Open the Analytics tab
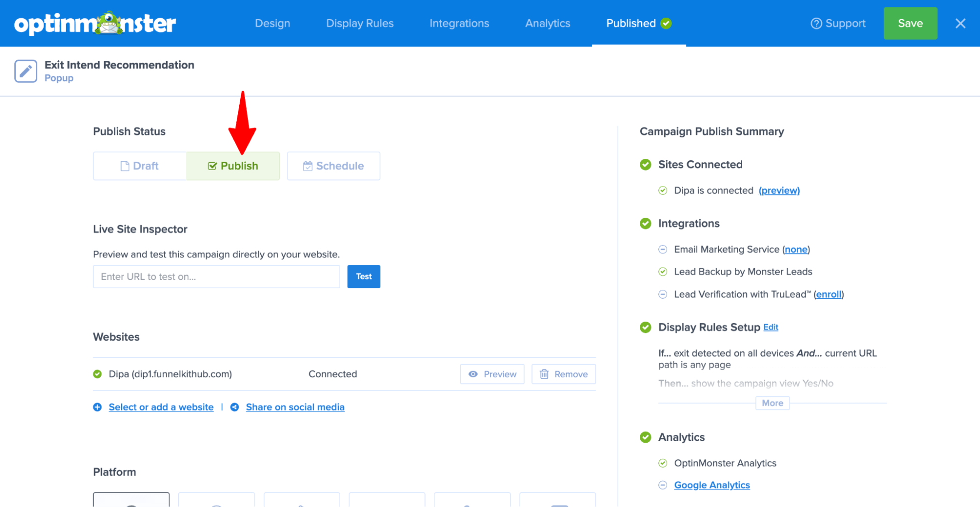Screen dimensions: 980x507 click(x=548, y=23)
